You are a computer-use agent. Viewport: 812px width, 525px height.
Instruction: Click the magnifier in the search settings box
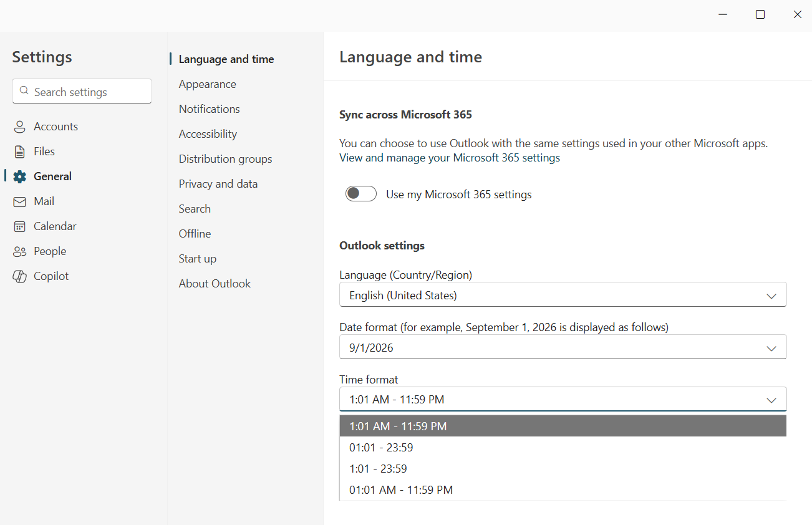[x=24, y=91]
